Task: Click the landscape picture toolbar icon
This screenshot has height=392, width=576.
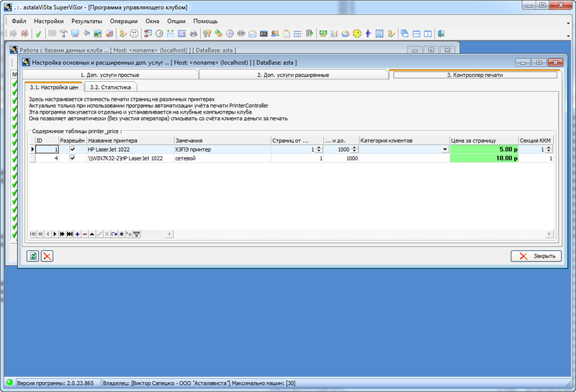Action: [x=98, y=34]
